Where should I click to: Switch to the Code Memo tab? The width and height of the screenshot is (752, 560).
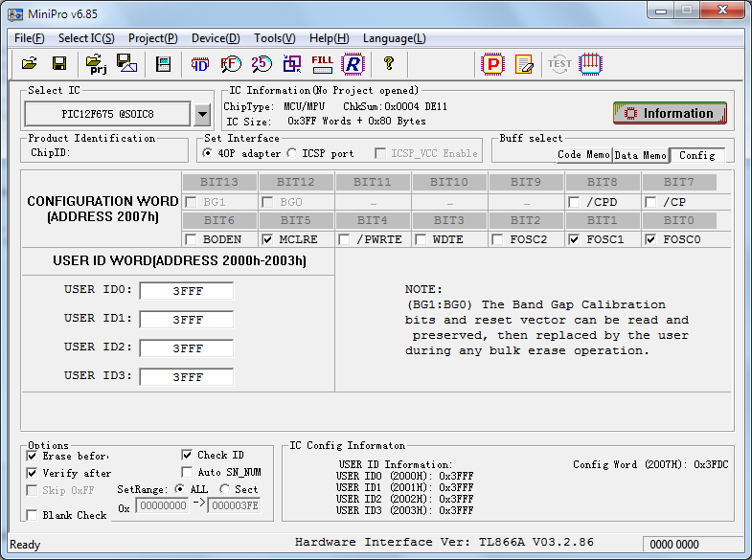(x=583, y=155)
